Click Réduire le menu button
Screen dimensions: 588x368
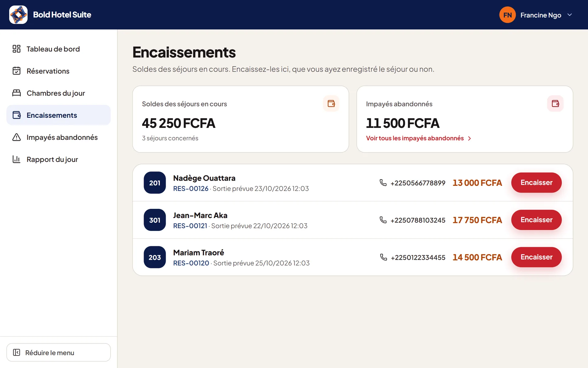[x=58, y=352]
